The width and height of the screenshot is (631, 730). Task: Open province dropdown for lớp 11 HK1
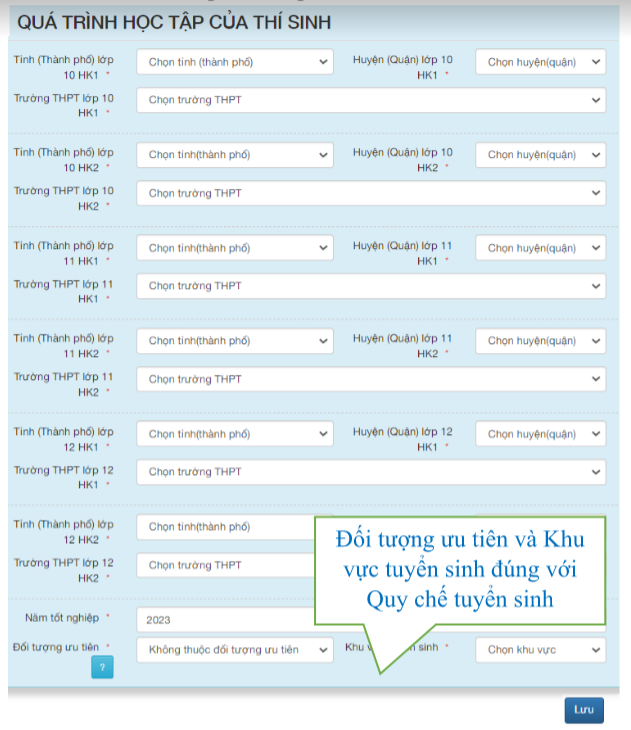[x=235, y=248]
